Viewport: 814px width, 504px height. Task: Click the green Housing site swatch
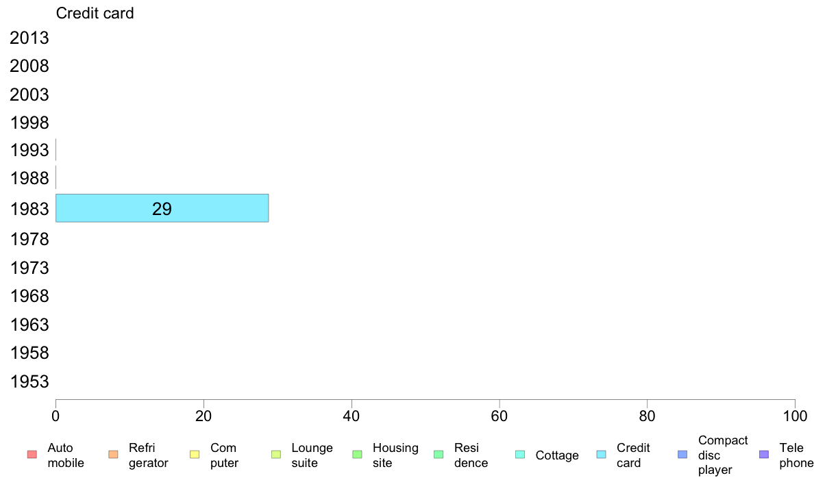357,455
